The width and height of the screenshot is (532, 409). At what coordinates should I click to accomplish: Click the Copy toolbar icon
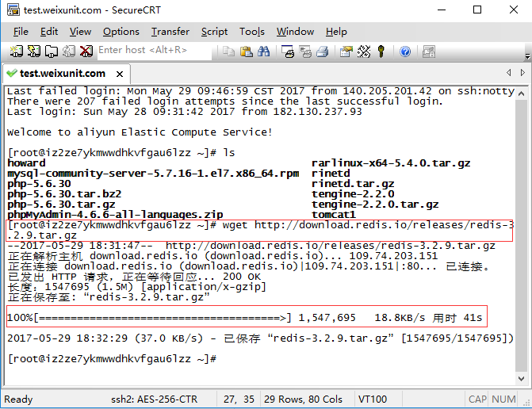pyautogui.click(x=228, y=52)
